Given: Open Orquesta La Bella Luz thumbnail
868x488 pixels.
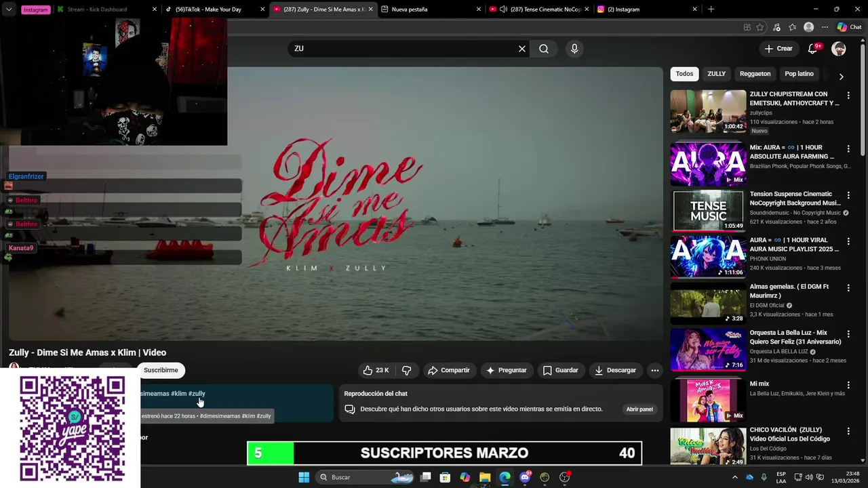Looking at the screenshot, I should pyautogui.click(x=708, y=350).
